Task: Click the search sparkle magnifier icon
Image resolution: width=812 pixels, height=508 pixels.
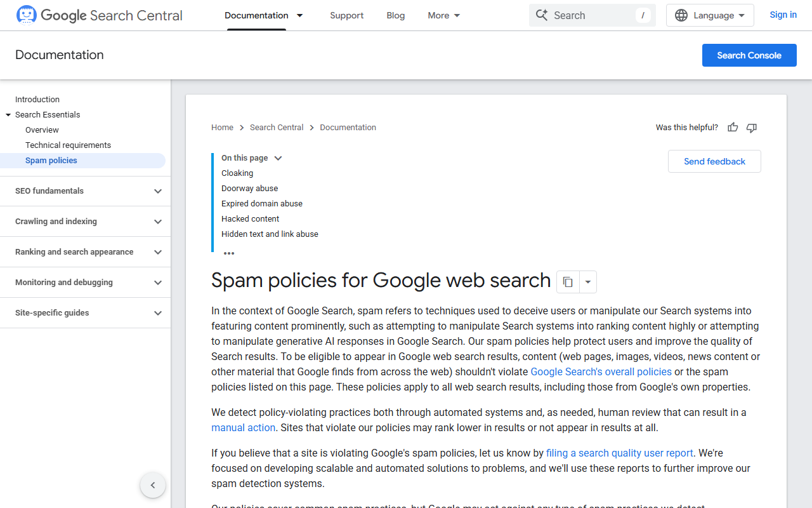Action: coord(542,15)
